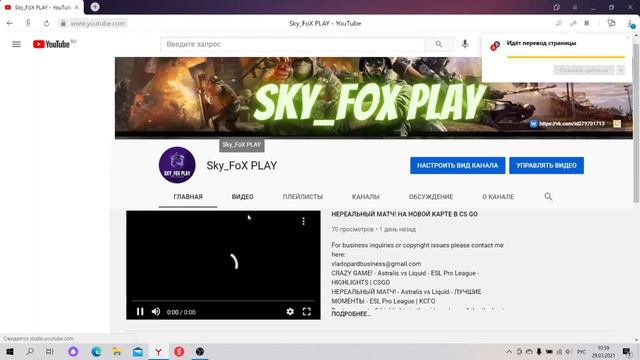
Task: Open Mail app from taskbar
Action: point(138,351)
